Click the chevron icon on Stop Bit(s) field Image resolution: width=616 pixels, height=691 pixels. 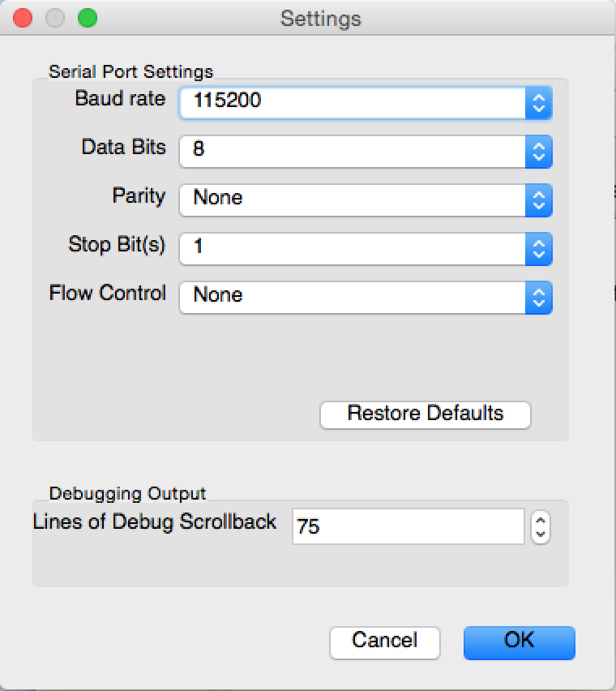tap(538, 249)
